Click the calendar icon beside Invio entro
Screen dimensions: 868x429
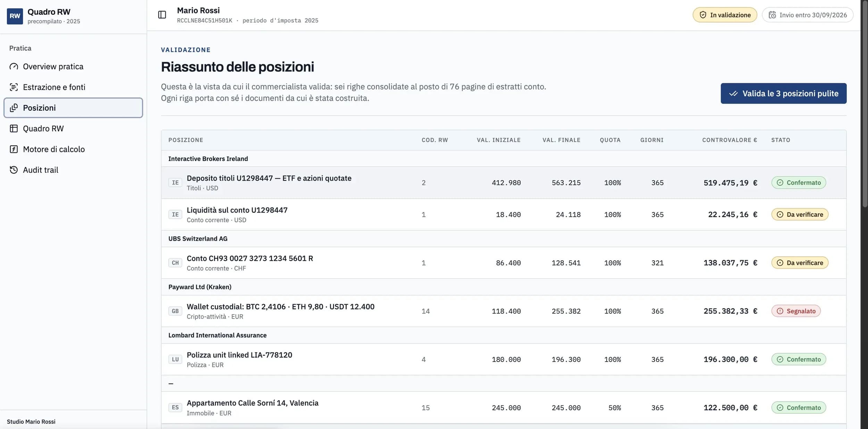[x=772, y=15]
